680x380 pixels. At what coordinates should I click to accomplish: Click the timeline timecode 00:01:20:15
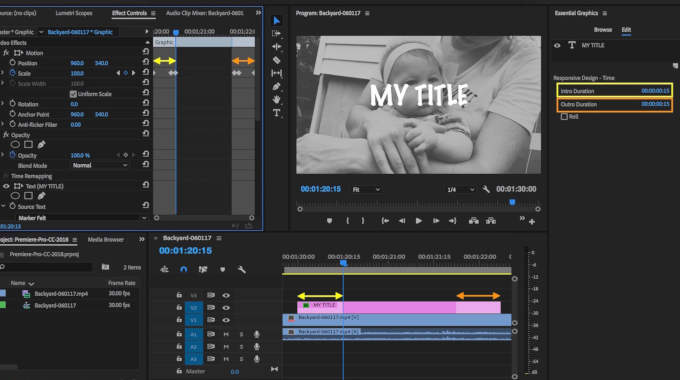(185, 251)
